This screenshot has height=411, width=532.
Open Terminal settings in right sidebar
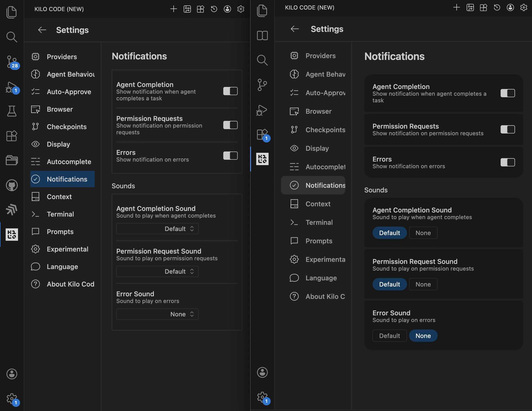[x=319, y=222]
